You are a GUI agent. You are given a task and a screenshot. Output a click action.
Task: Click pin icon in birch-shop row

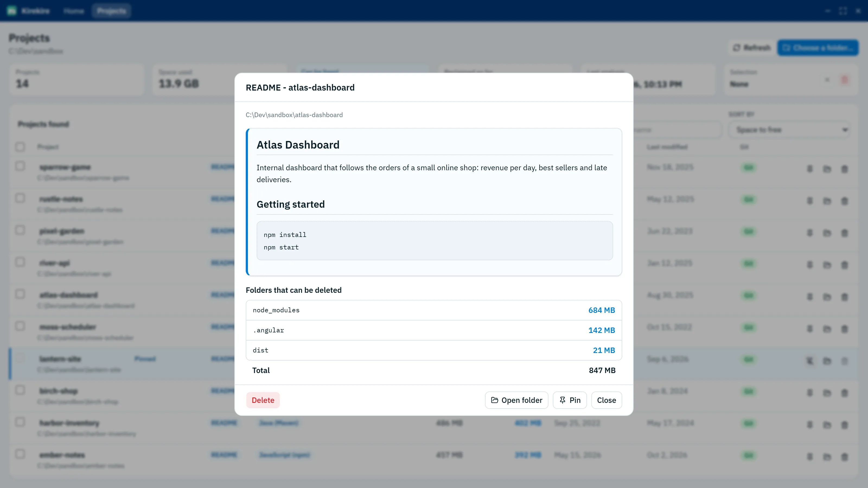tap(810, 393)
